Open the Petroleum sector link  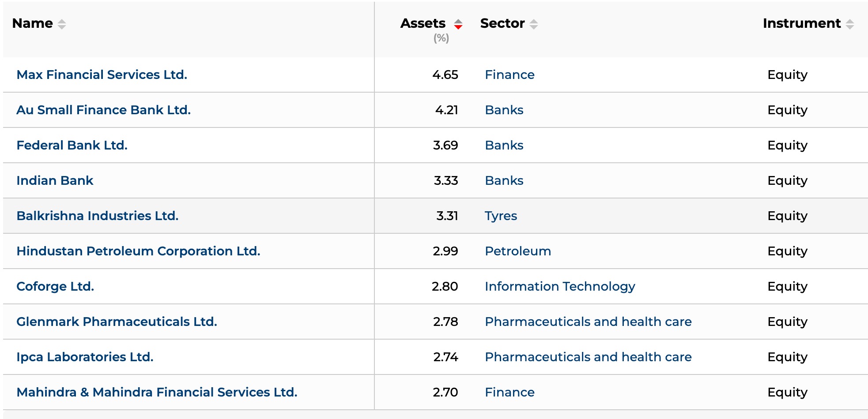point(518,251)
